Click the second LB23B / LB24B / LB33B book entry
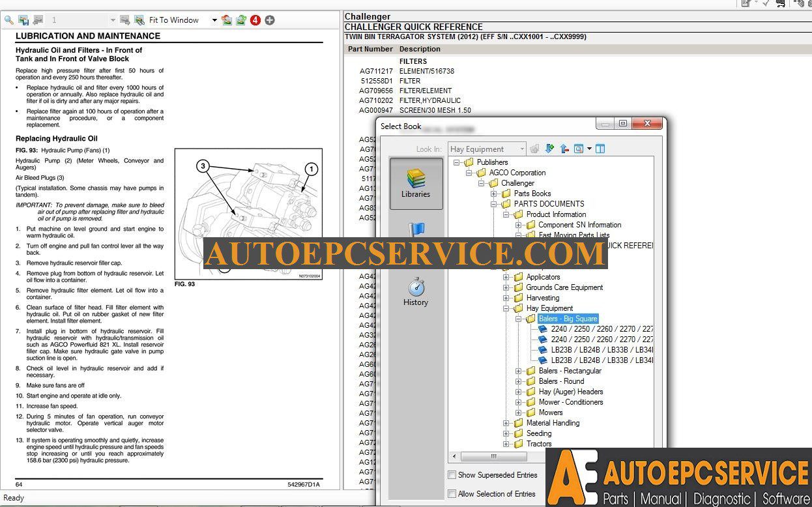Screen dimensions: 812x507 pos(601,360)
